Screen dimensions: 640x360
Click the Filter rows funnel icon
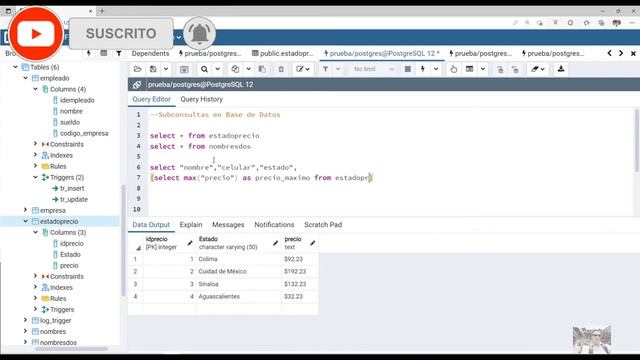coord(325,69)
